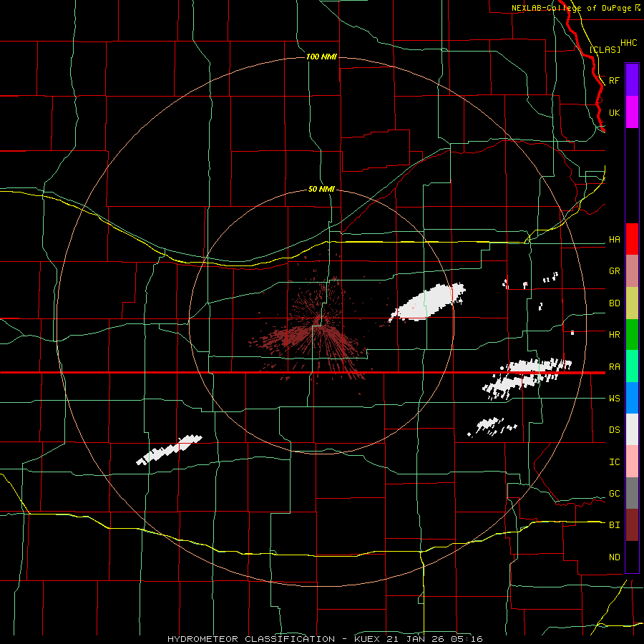Click the RA legend label
This screenshot has height=644, width=644.
click(x=614, y=367)
